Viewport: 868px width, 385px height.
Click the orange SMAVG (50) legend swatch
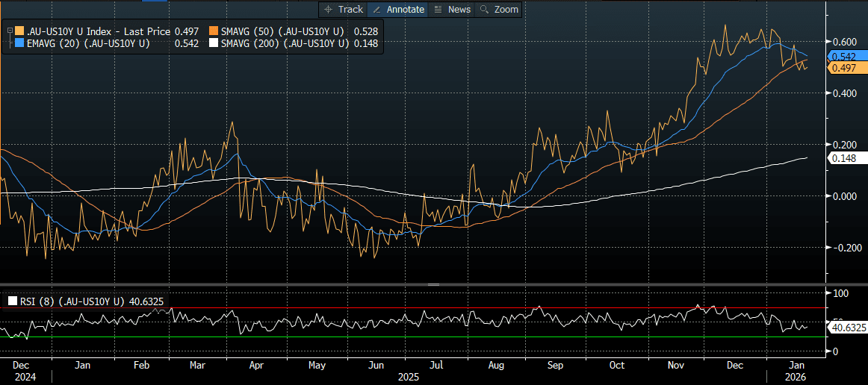click(x=214, y=31)
